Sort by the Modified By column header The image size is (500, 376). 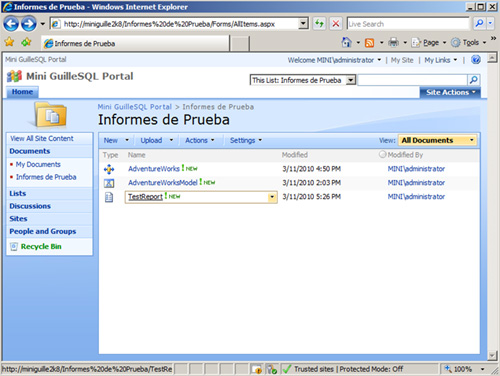(405, 155)
